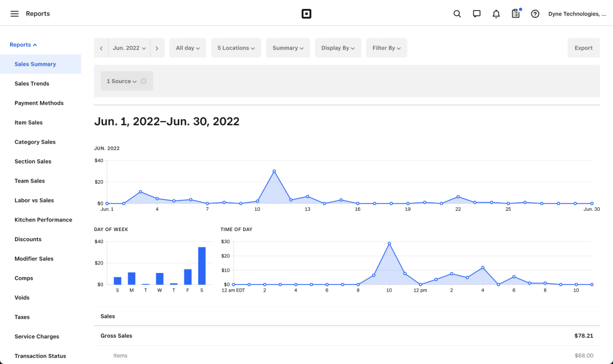Open the Dyne Technologies account menu
This screenshot has width=613, height=364.
pyautogui.click(x=572, y=14)
